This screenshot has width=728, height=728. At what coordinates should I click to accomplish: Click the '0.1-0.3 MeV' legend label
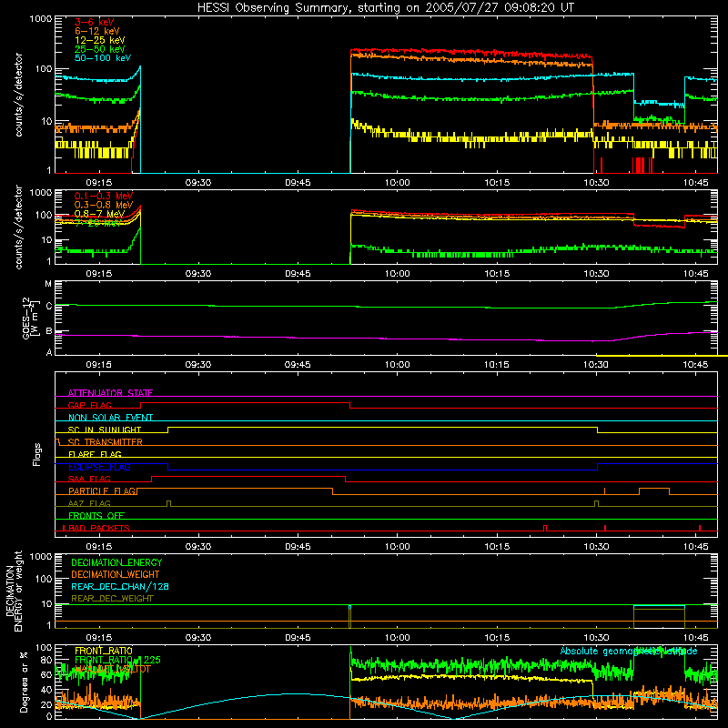[104, 196]
